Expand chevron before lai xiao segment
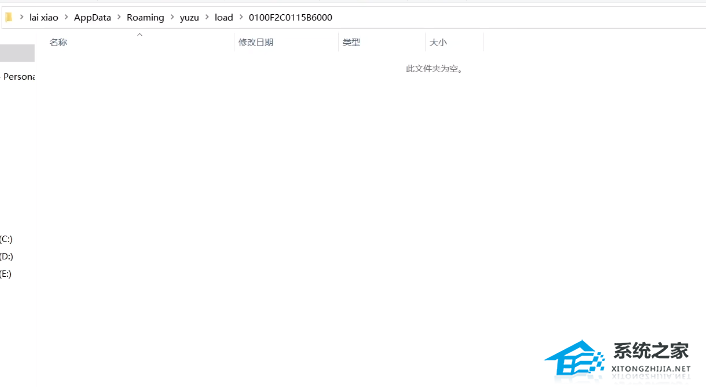Viewport: 706px width, 387px height. (x=21, y=18)
